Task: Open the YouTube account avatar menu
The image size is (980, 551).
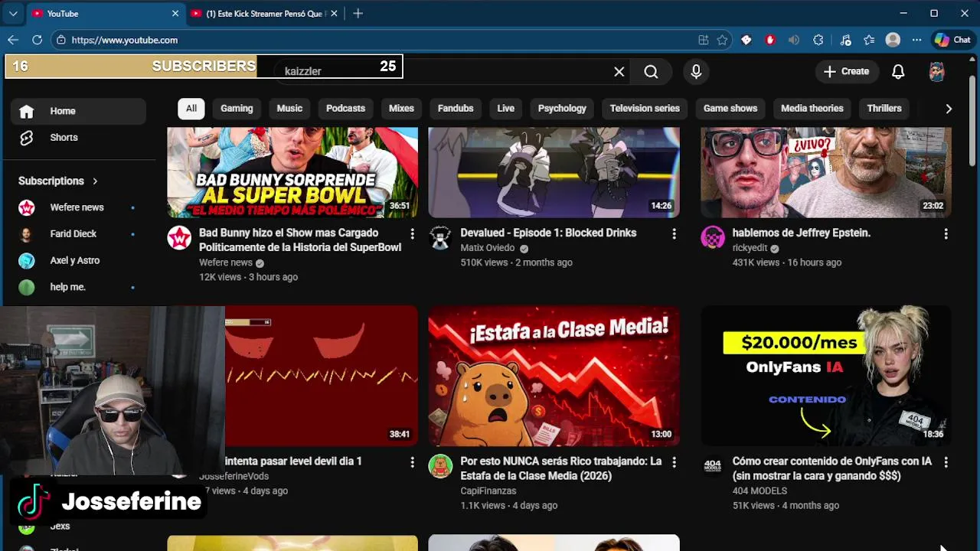Action: [x=937, y=71]
